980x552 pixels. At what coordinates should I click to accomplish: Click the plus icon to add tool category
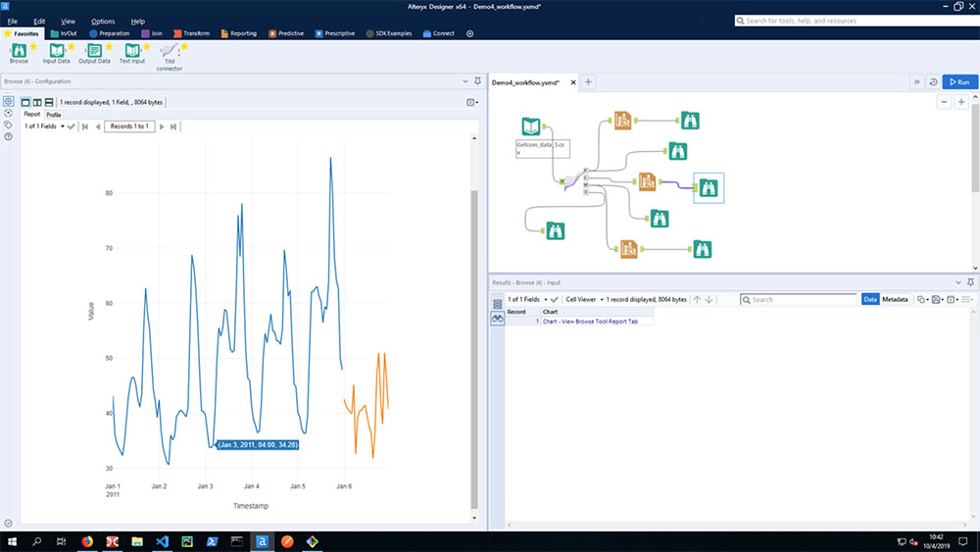point(470,33)
